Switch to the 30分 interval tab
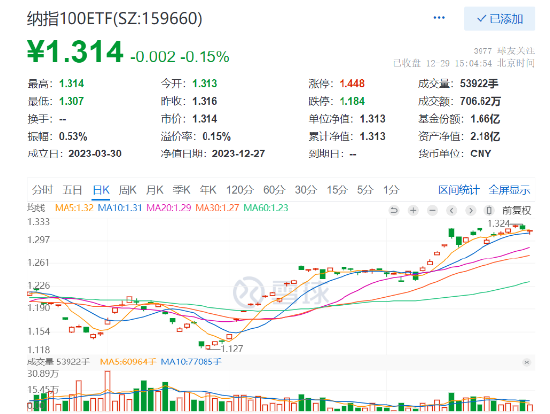550x414 pixels. (306, 190)
